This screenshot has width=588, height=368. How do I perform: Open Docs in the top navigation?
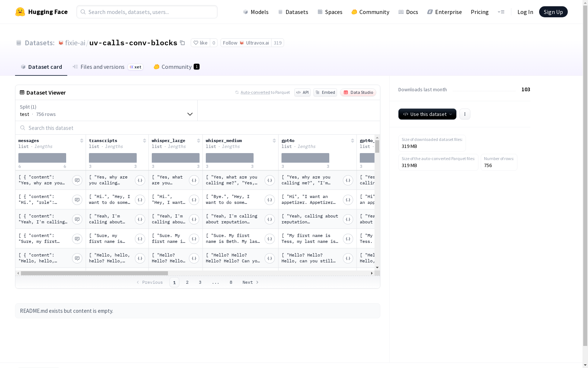click(408, 12)
